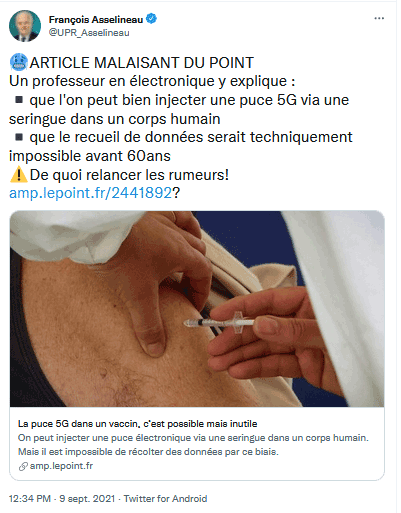Click the first square bullet point
Viewport: 401px width, 513px height.
[19, 99]
